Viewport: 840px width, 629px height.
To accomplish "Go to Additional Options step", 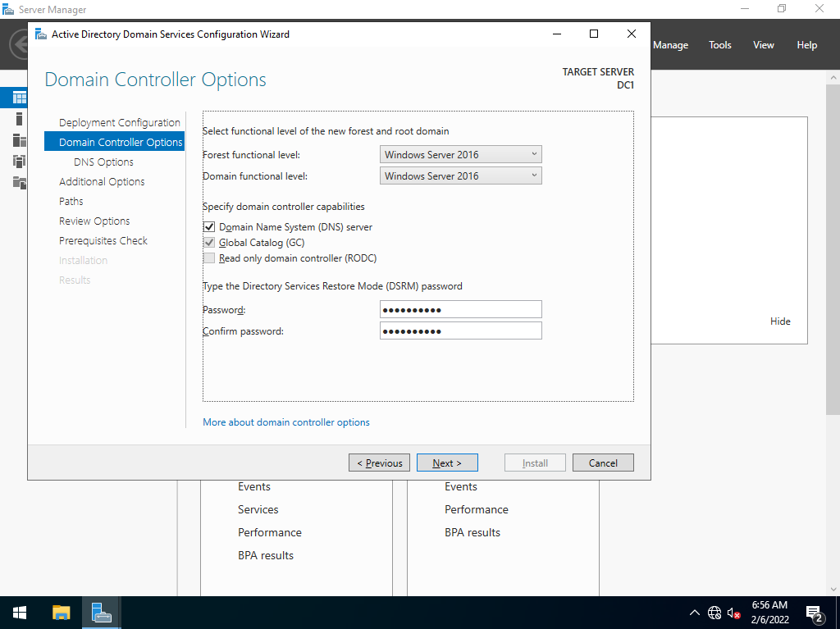I will click(102, 181).
